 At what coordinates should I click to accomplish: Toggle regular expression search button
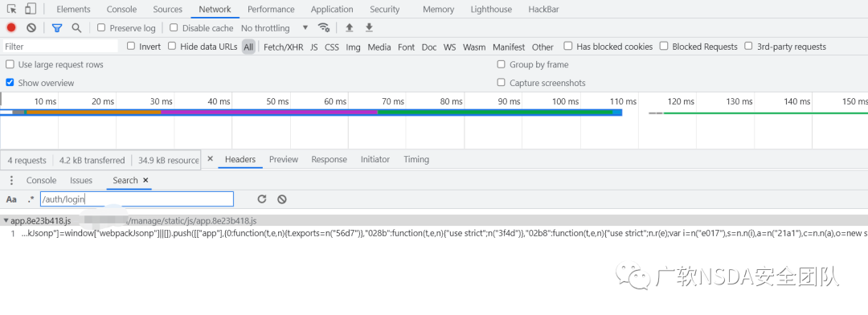(31, 198)
